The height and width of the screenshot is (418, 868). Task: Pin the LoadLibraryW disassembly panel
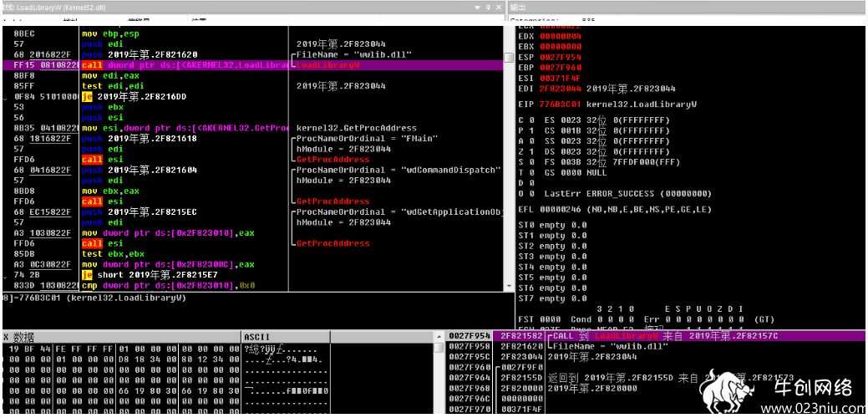pos(488,8)
